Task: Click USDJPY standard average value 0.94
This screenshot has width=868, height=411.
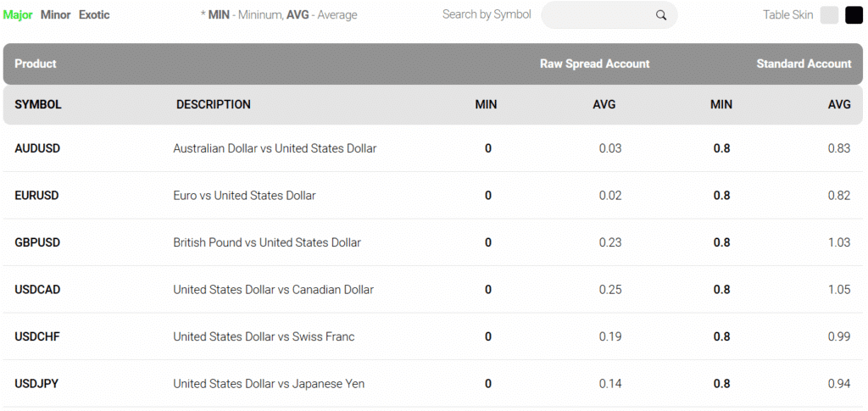Action: pyautogui.click(x=839, y=383)
